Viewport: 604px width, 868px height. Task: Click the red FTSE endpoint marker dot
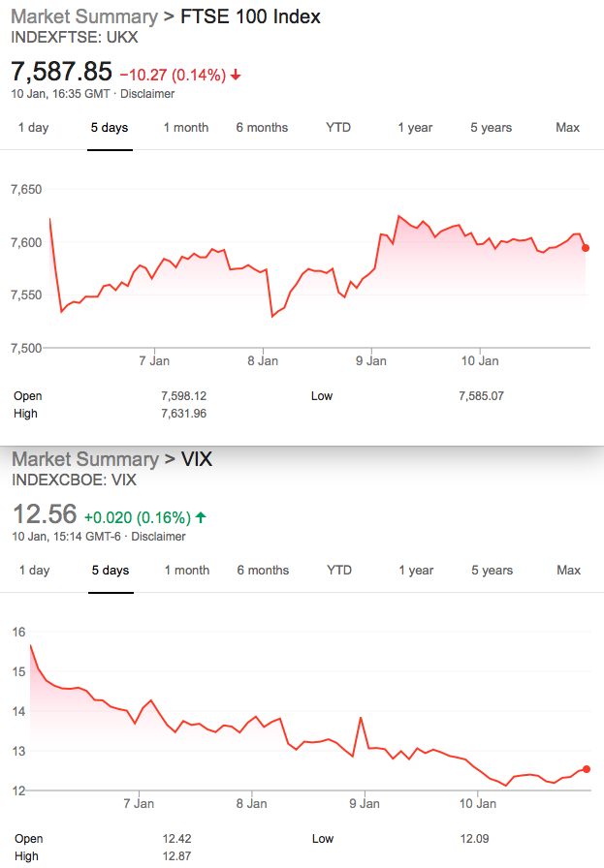point(586,248)
